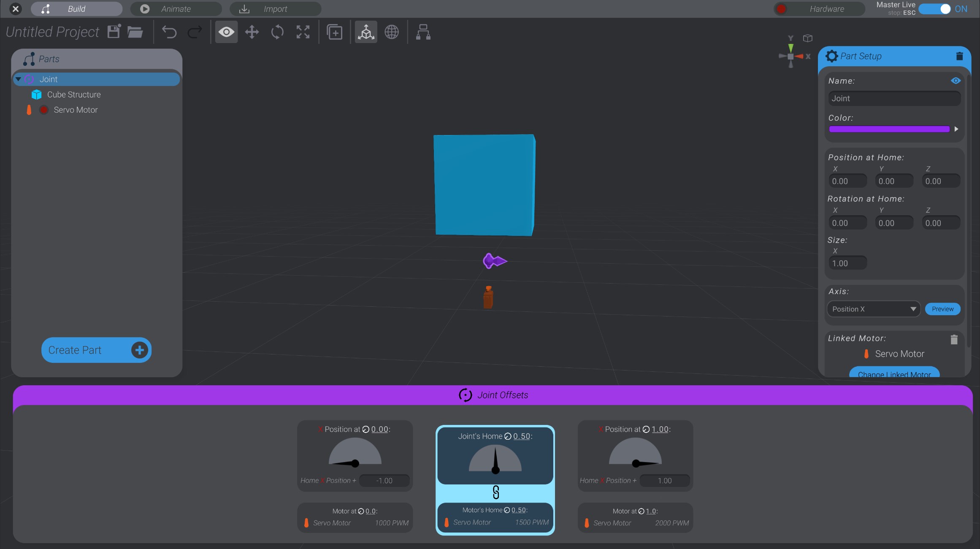The width and height of the screenshot is (980, 549).
Task: Collapse the Joint item in Parts panel
Action: [18, 78]
